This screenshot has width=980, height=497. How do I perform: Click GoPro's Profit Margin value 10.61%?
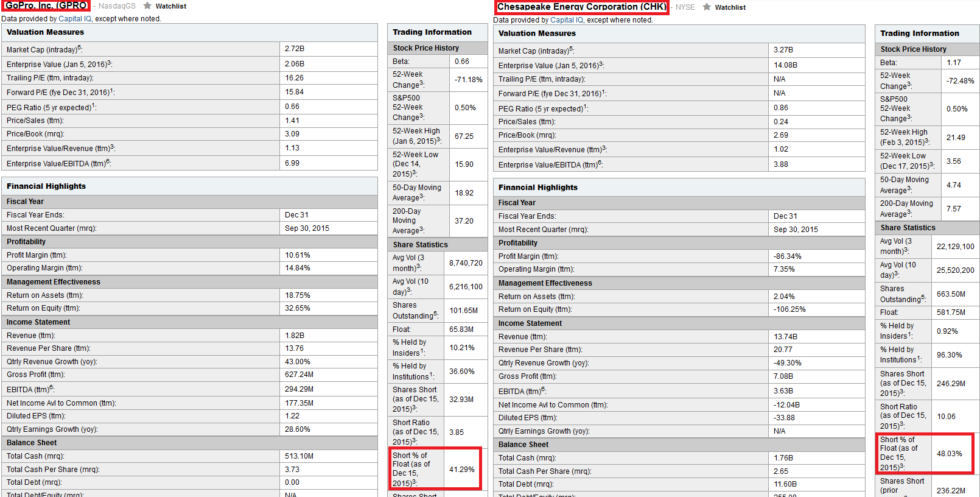(x=298, y=255)
